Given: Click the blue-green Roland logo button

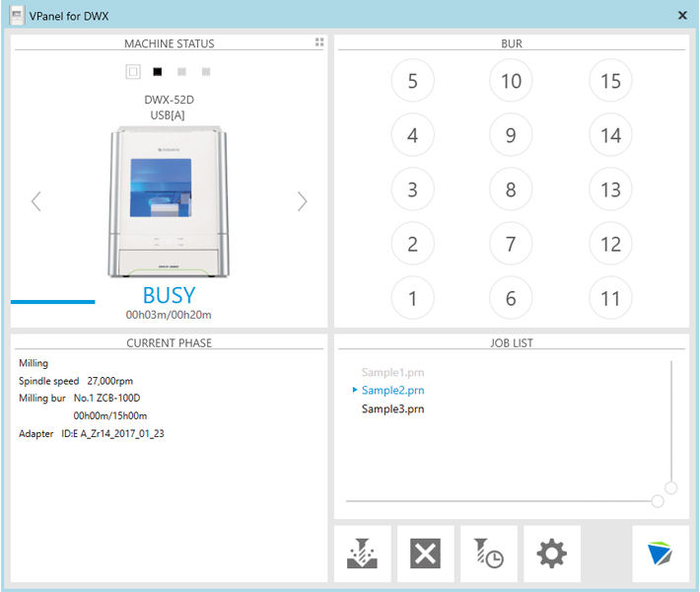Looking at the screenshot, I should coord(661,554).
